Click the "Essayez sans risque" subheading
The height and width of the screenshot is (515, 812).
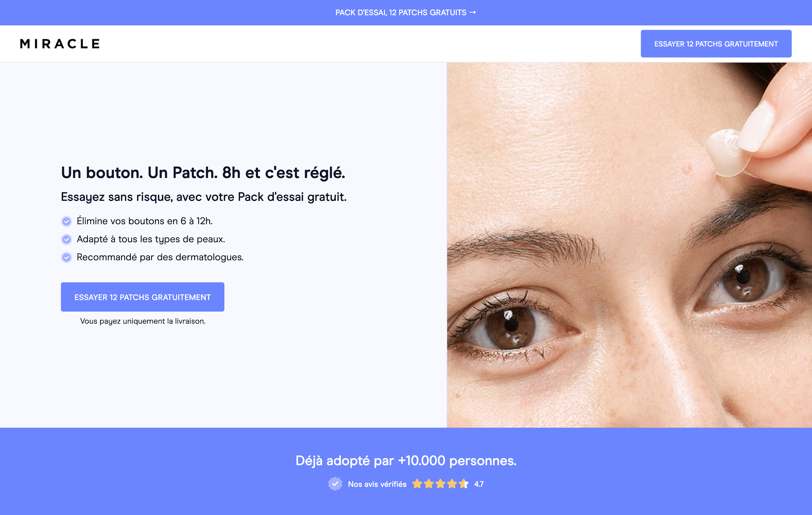204,197
